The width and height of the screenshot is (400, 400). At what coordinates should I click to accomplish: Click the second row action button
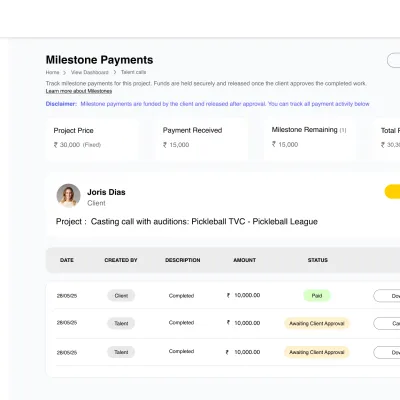[x=387, y=323]
